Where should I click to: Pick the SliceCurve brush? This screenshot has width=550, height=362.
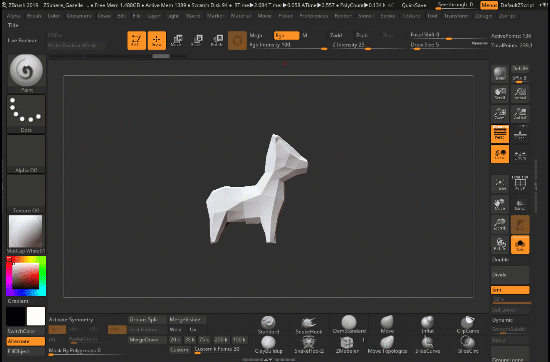[x=428, y=344]
